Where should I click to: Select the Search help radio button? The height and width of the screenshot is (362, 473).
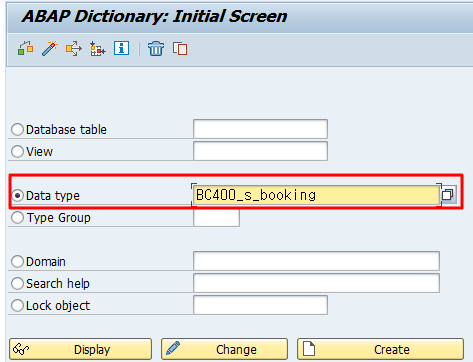[x=17, y=284]
